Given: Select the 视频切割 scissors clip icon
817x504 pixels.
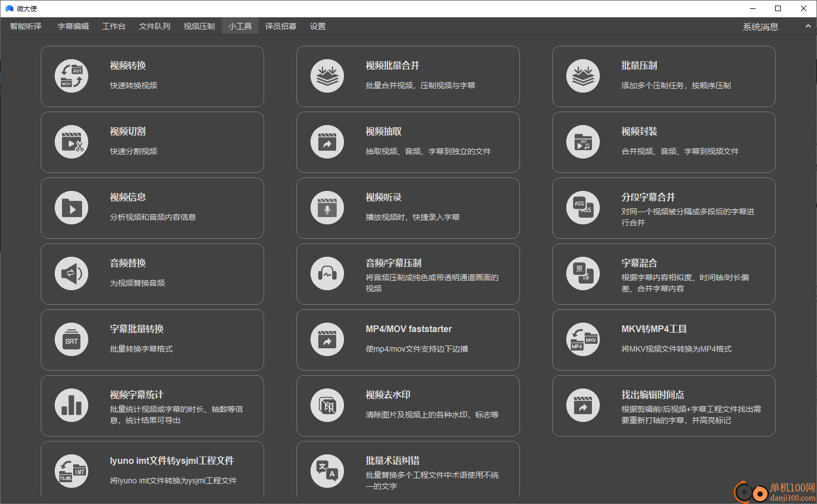Looking at the screenshot, I should [71, 142].
